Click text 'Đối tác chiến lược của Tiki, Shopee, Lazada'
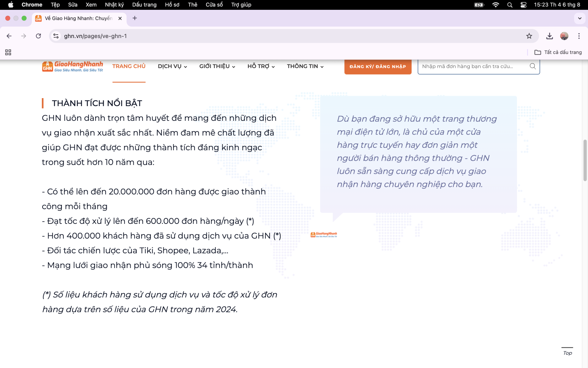This screenshot has height=368, width=588. pos(134,251)
